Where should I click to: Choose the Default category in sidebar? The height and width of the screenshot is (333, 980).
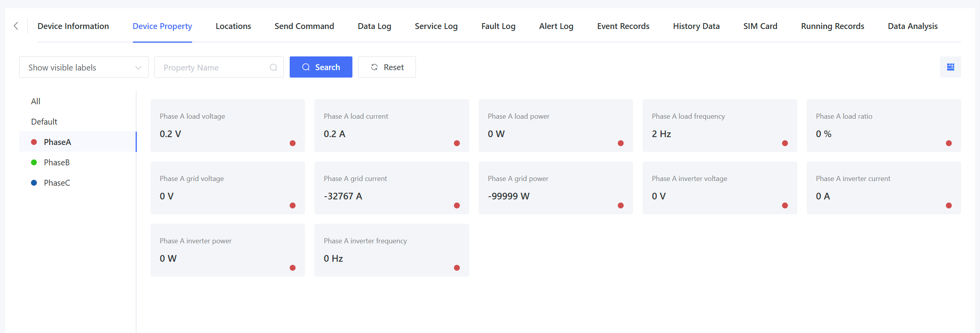click(44, 121)
